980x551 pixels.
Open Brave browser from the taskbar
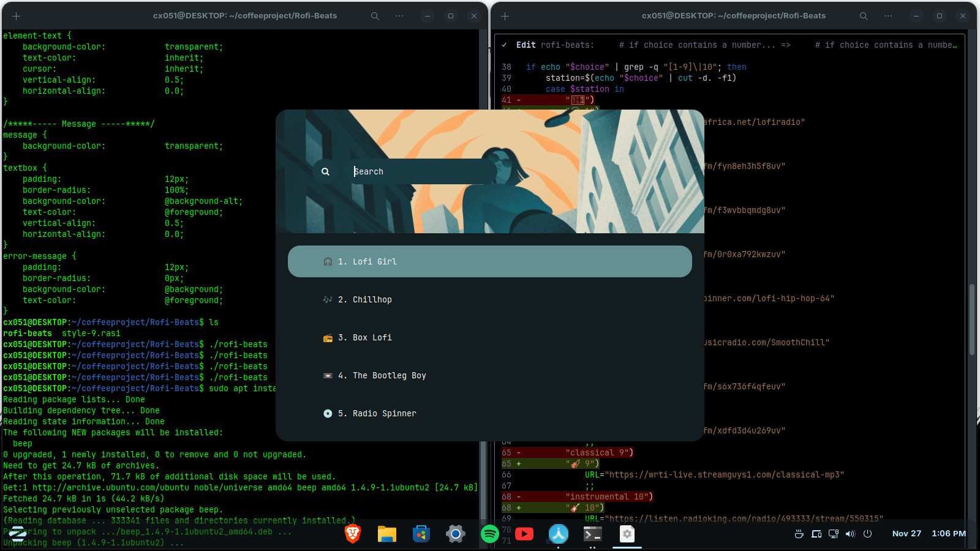353,534
